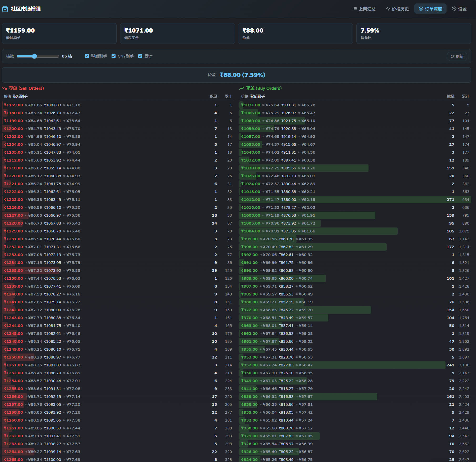476x462 pixels.
Task: Select the ₹1066.00 buy order price
Action: click(251, 113)
